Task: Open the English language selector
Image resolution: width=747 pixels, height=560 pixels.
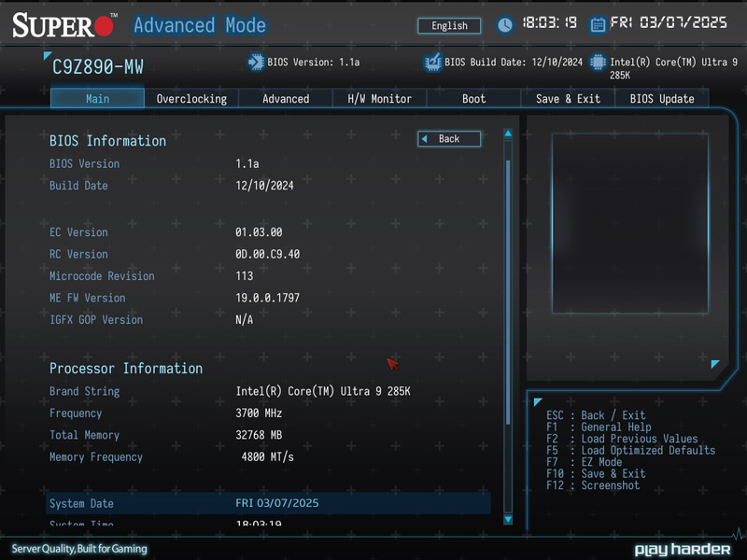Action: [449, 26]
